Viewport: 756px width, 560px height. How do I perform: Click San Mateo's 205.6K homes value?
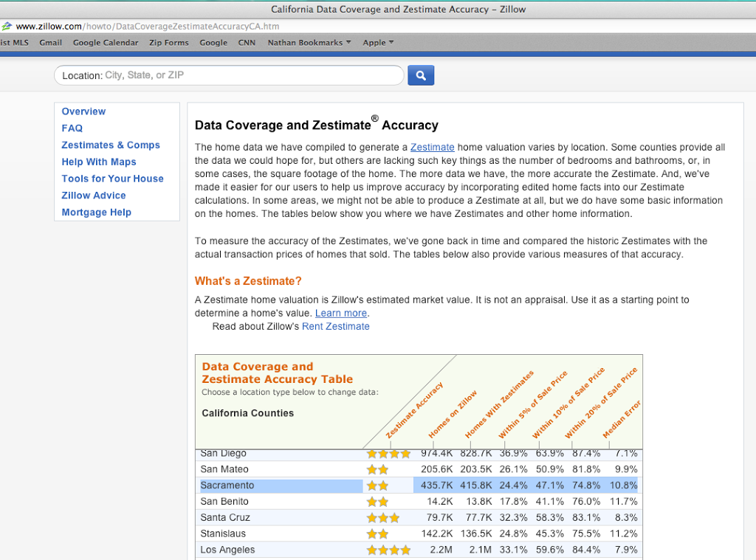(x=437, y=469)
